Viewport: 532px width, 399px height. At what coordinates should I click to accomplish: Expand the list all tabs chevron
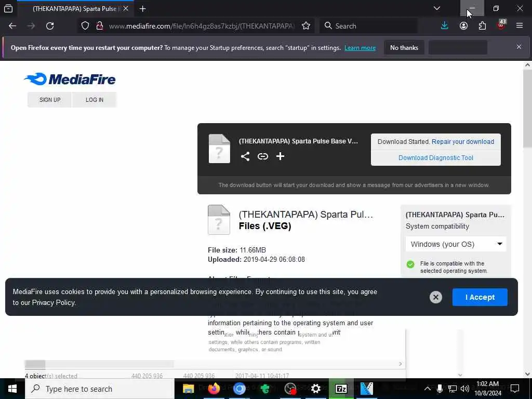click(x=436, y=8)
